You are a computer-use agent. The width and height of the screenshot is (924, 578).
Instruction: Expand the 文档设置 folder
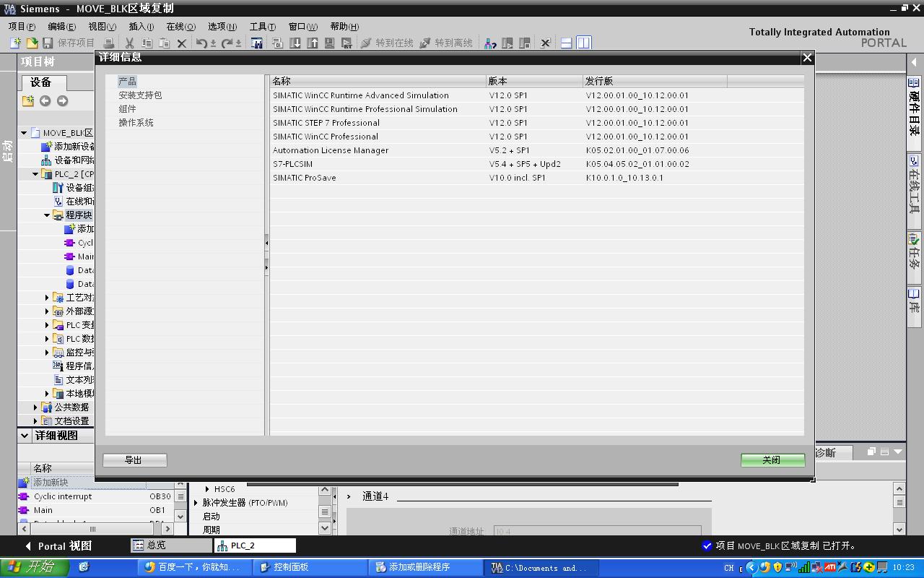tap(35, 421)
